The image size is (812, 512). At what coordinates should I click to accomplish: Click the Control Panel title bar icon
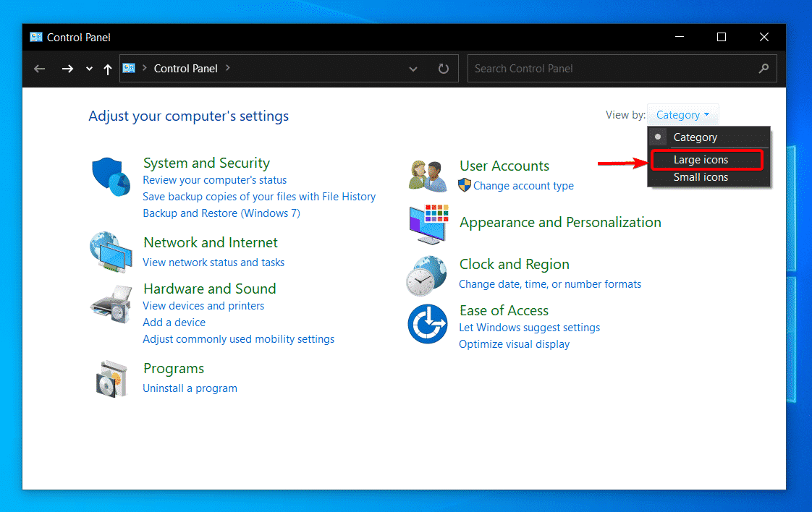[x=35, y=38]
